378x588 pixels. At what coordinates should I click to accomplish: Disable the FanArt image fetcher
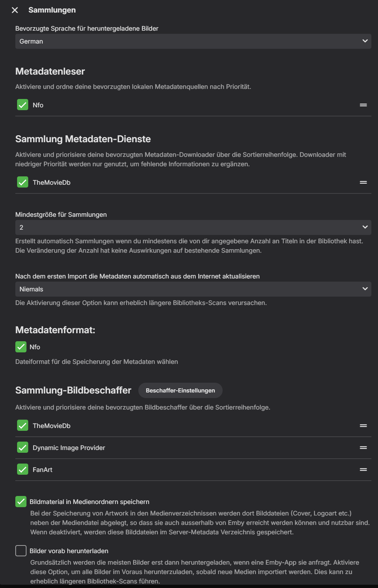[23, 469]
